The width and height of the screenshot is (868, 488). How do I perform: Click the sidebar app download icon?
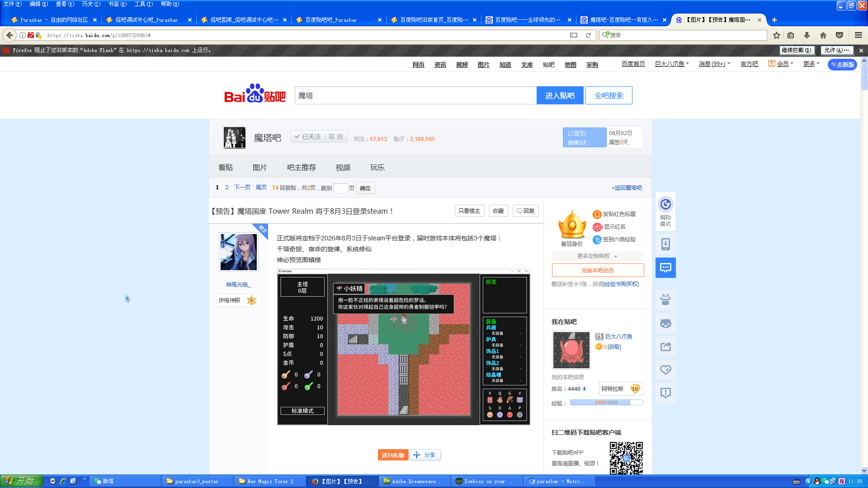coord(665,244)
